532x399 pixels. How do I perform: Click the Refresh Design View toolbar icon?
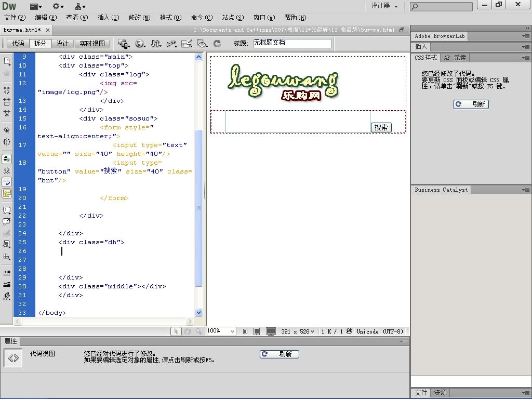(217, 44)
